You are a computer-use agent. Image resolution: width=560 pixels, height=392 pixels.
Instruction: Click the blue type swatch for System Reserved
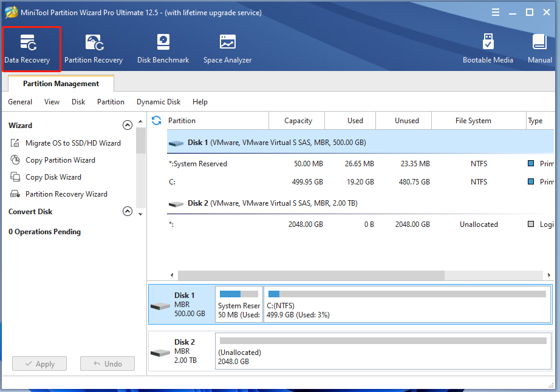pos(531,163)
